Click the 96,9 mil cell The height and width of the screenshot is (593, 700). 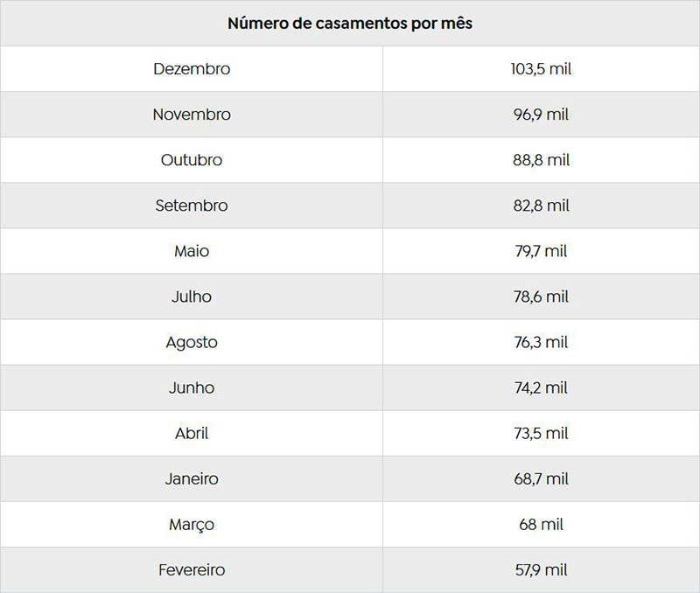[541, 115]
